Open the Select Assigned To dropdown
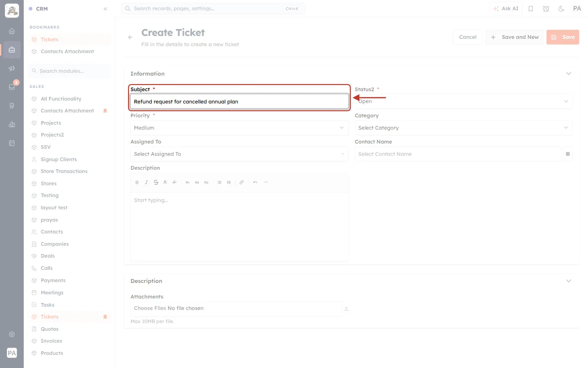The height and width of the screenshot is (368, 588). [239, 154]
